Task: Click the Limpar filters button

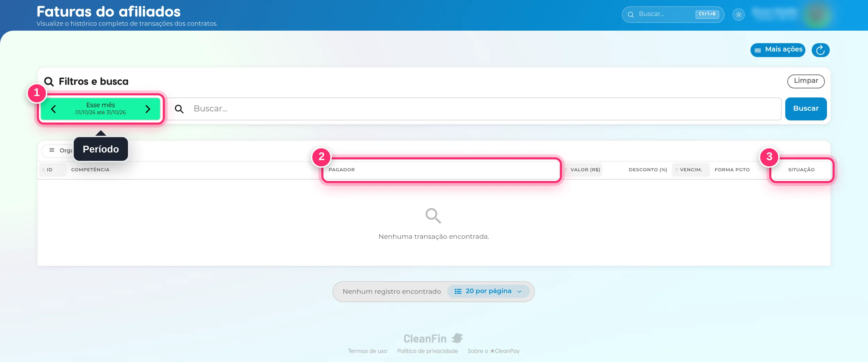Action: (806, 81)
